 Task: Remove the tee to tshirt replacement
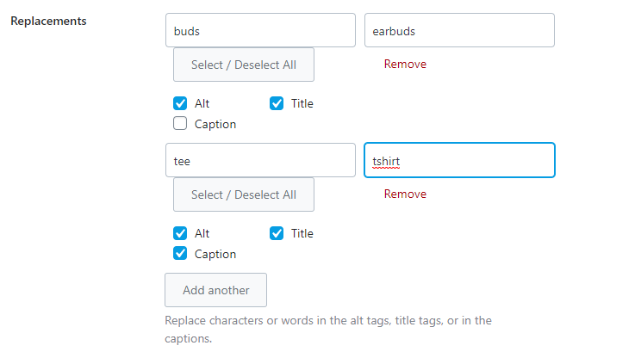pos(405,194)
